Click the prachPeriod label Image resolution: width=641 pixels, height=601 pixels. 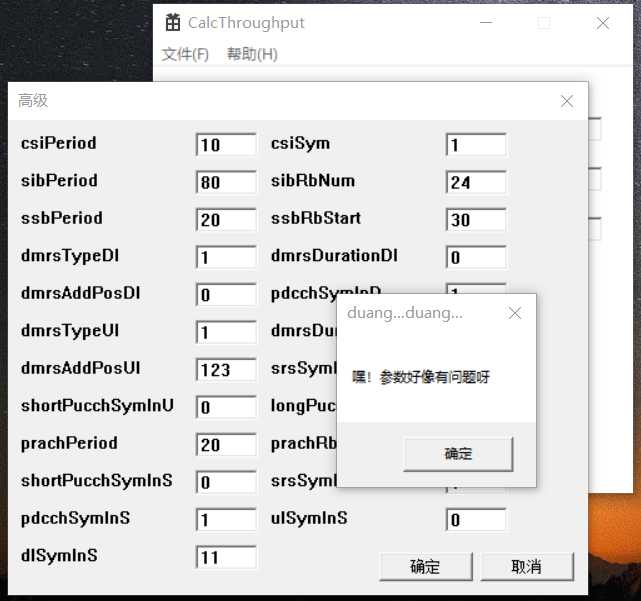pos(69,443)
